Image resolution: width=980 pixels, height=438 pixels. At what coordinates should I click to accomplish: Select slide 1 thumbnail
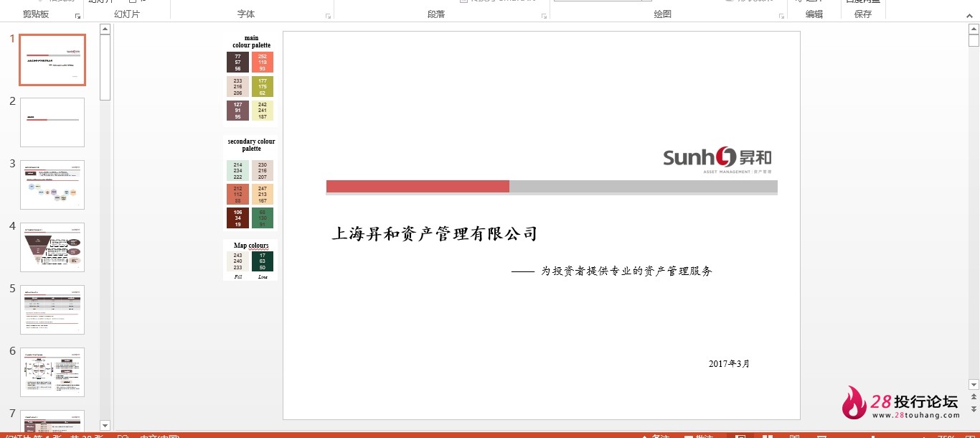(x=52, y=60)
